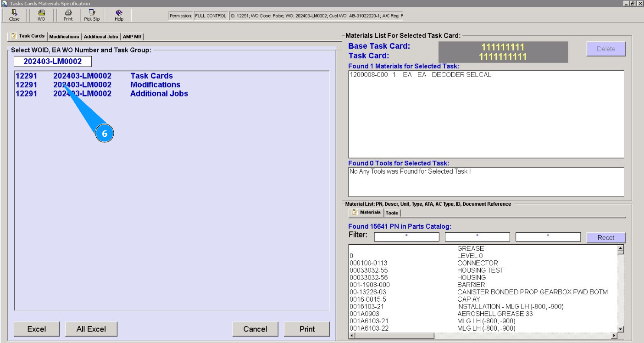The height and width of the screenshot is (343, 644).
Task: Select part 00033032-56 HOUSING
Action: [483, 277]
